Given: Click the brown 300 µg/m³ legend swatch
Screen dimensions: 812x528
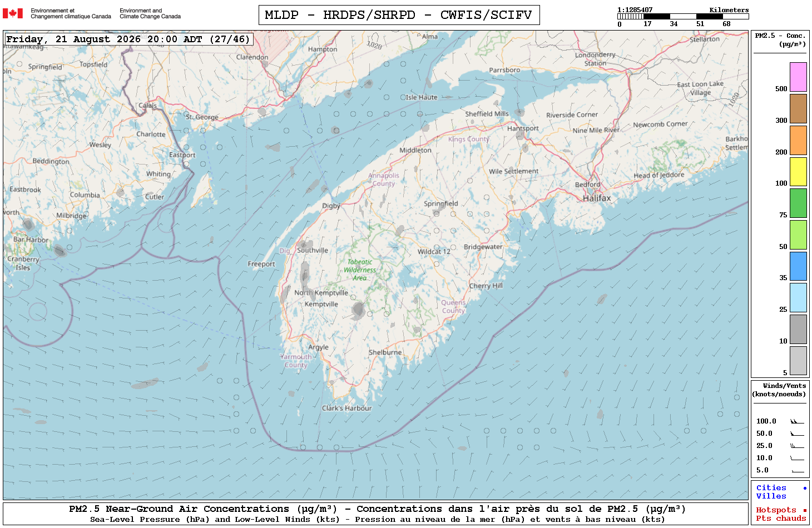Looking at the screenshot, I should click(798, 108).
